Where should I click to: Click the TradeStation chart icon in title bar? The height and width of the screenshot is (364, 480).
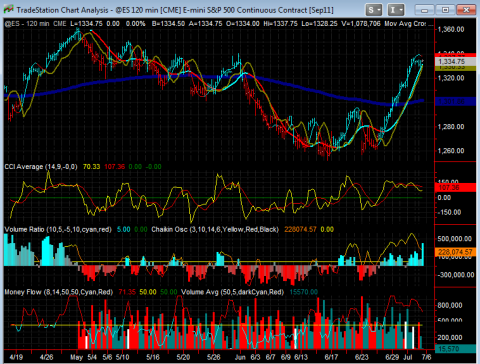point(8,9)
